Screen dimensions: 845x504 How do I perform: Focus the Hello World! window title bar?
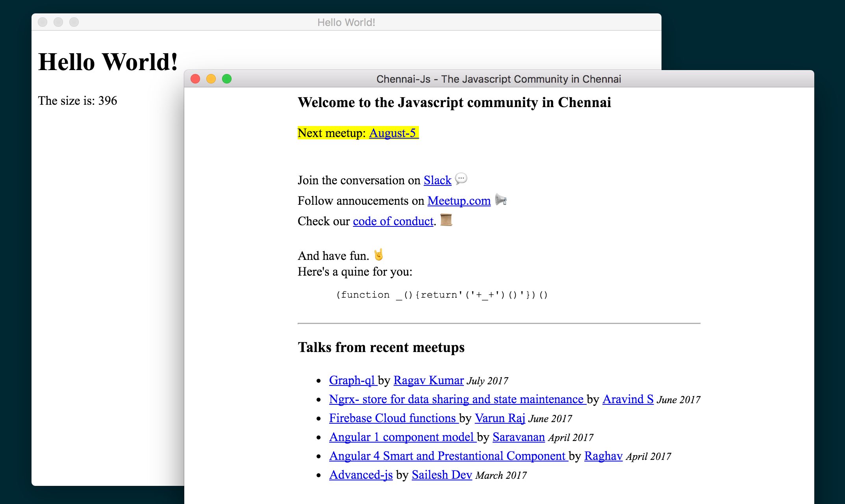click(346, 22)
